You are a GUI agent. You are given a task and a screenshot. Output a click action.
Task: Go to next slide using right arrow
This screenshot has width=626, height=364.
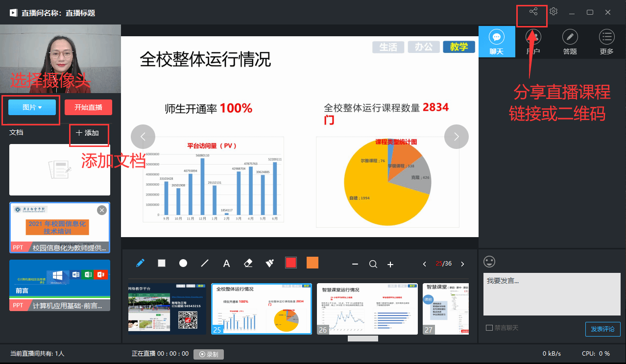click(456, 137)
